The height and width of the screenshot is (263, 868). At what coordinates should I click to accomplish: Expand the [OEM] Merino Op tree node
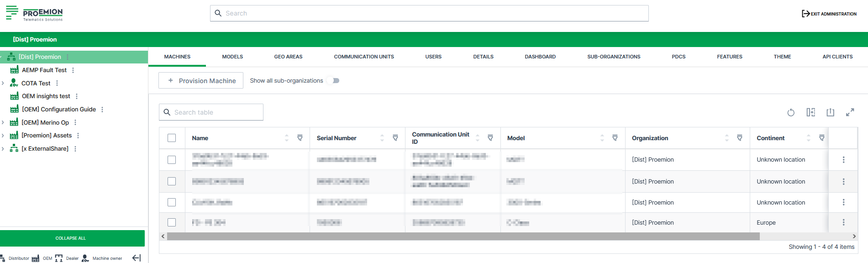[3, 122]
